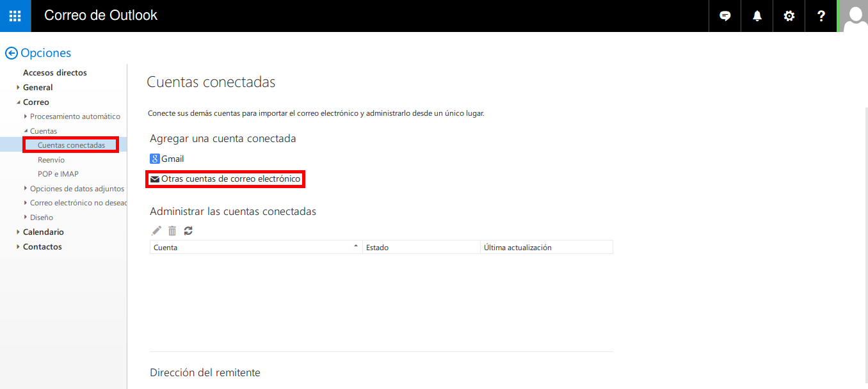Screen dimensions: 868x389
Task: Expand the Diseño section
Action: coord(26,218)
